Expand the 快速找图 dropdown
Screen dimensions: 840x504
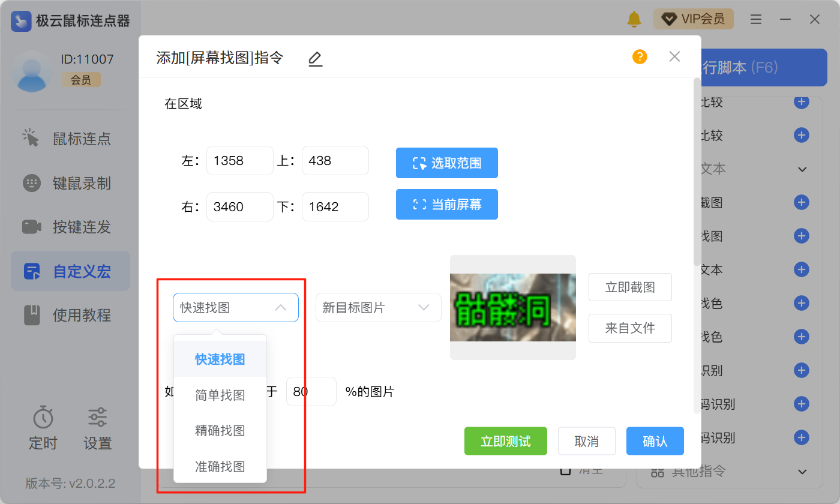[x=235, y=308]
